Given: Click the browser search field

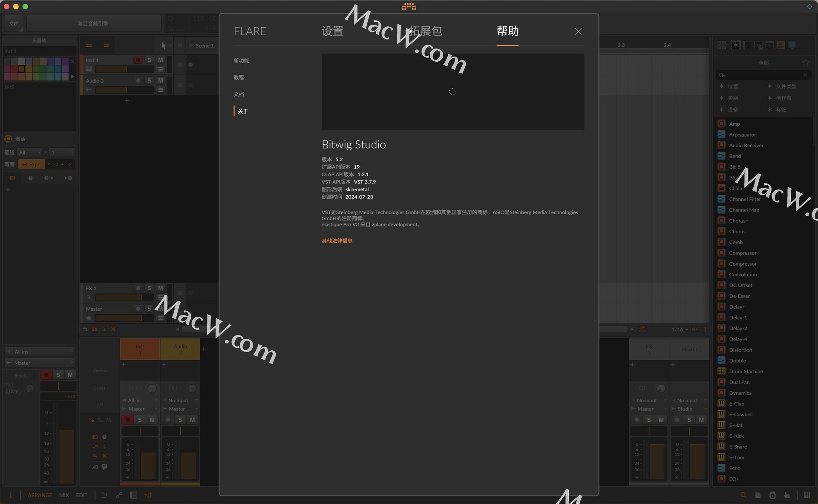Looking at the screenshot, I should click(763, 75).
